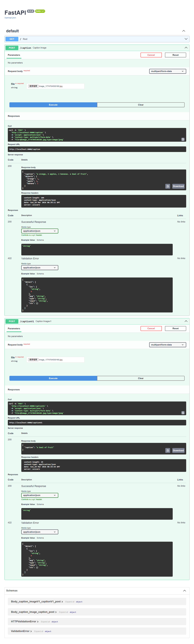
Task: Open the /openapi.json link
Action: coord(10,18)
